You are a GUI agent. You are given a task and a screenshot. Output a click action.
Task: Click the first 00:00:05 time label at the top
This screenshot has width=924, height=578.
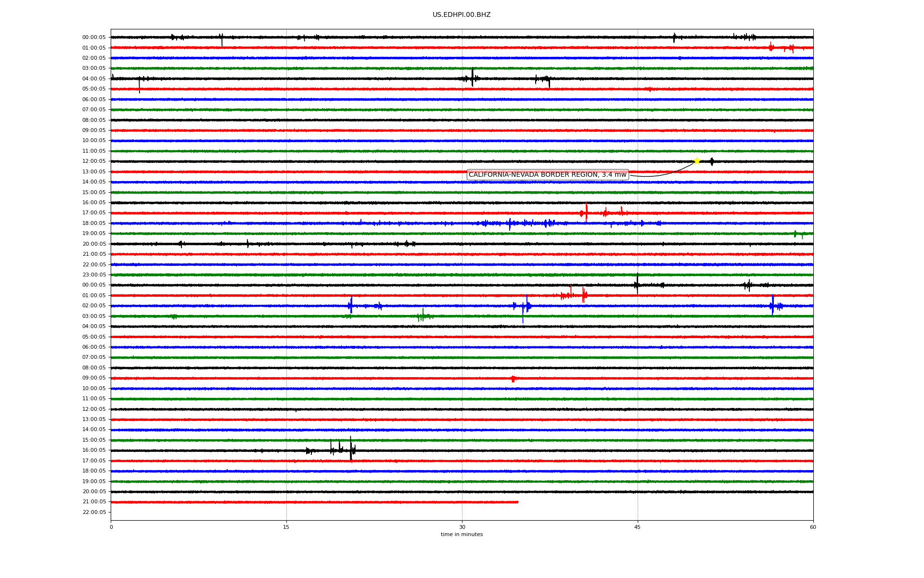tap(94, 37)
